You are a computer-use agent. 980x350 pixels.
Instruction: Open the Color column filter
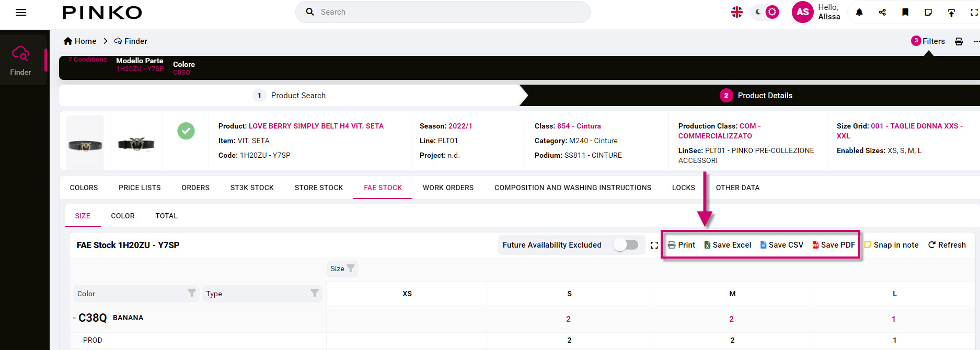(x=192, y=293)
